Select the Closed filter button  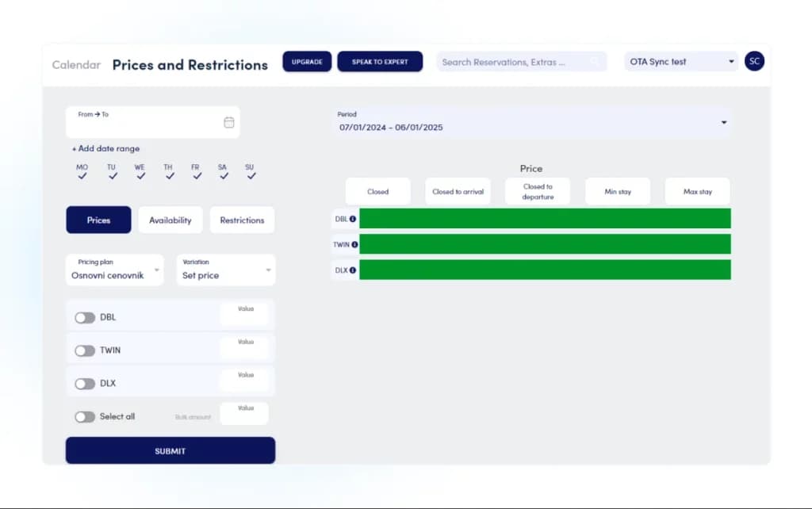coord(378,192)
